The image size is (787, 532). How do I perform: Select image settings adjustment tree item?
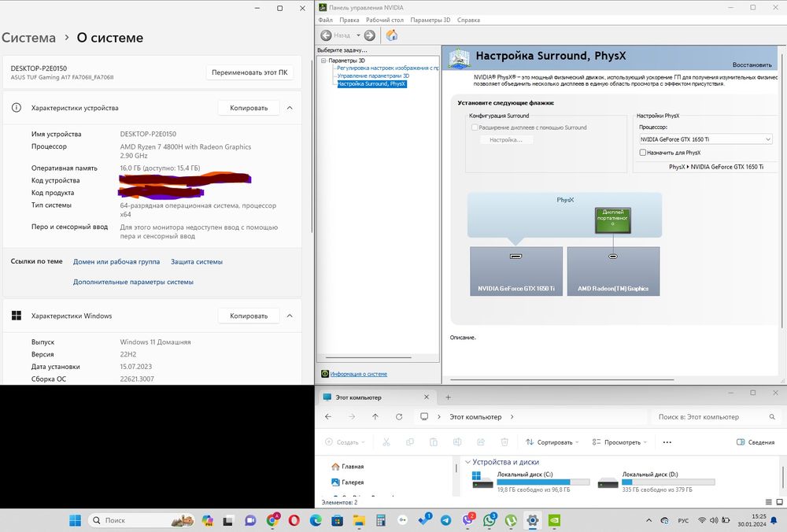pos(387,68)
